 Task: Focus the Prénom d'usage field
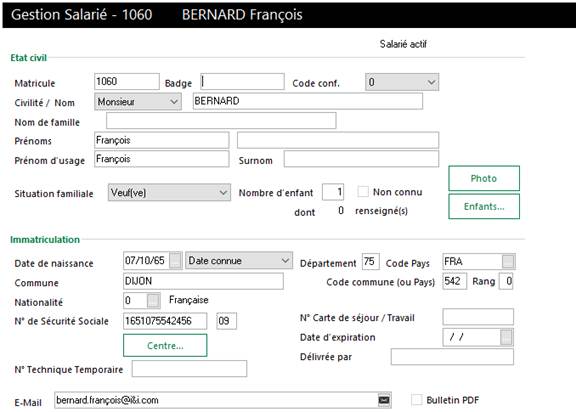coord(162,159)
